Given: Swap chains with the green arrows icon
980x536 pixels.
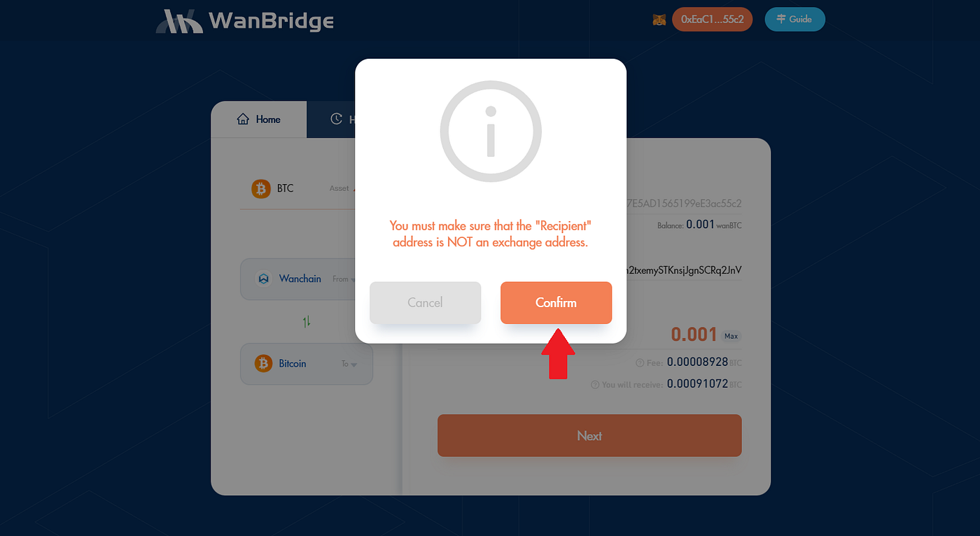Looking at the screenshot, I should tap(307, 322).
